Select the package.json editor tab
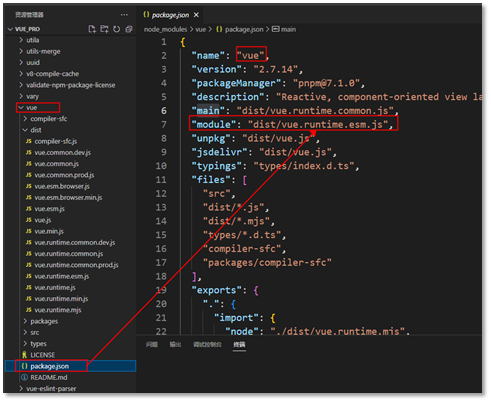Image resolution: width=491 pixels, height=402 pixels. pyautogui.click(x=171, y=15)
